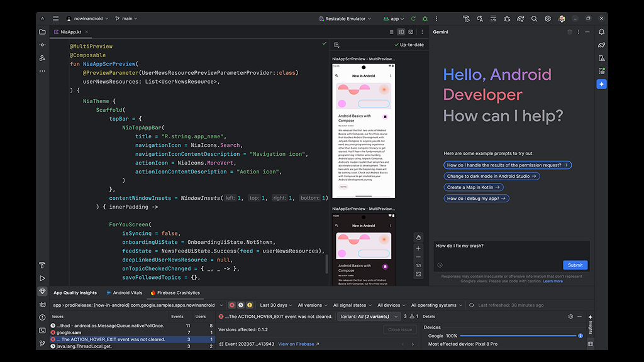The width and height of the screenshot is (644, 362).
Task: Click the Google 100% devices progress bar
Action: click(519, 336)
